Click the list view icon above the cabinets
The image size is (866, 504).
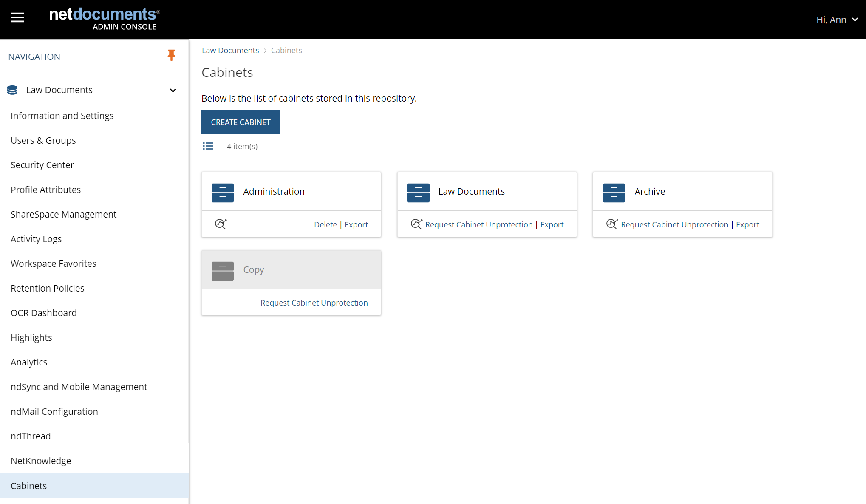coord(208,146)
